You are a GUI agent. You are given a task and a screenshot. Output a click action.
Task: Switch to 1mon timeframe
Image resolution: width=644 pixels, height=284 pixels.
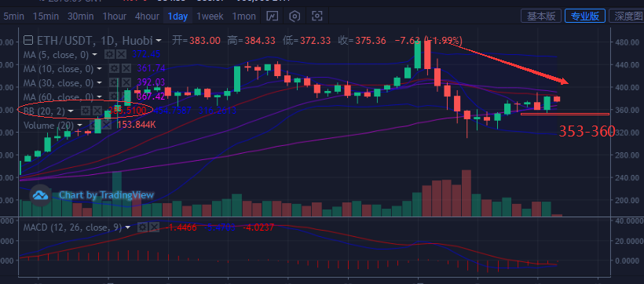[x=244, y=16]
